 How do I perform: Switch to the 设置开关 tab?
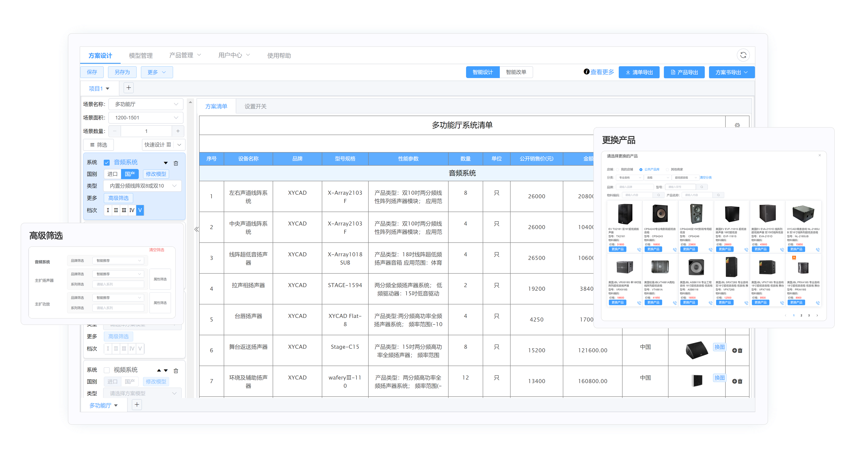(255, 107)
